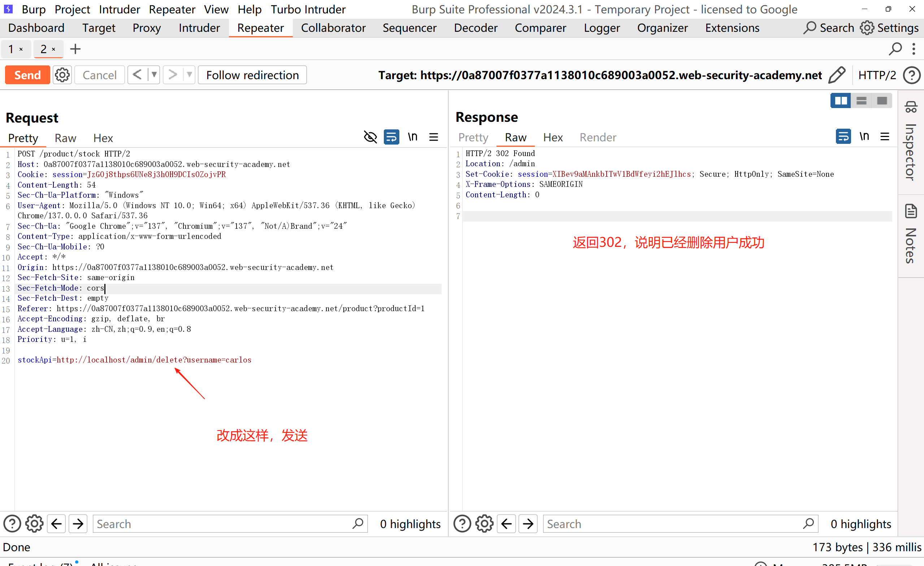
Task: Toggle hide non-printable eye icon in Request
Action: coord(370,137)
